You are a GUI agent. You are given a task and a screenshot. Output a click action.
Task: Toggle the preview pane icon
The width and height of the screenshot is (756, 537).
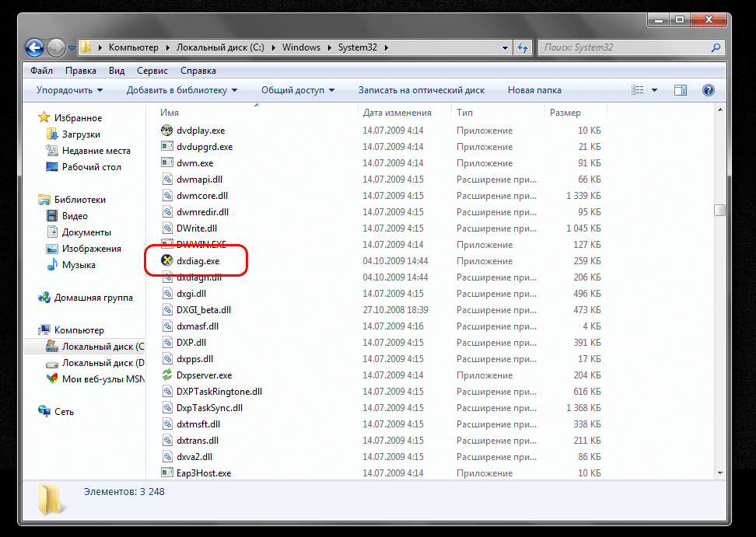pyautogui.click(x=681, y=90)
